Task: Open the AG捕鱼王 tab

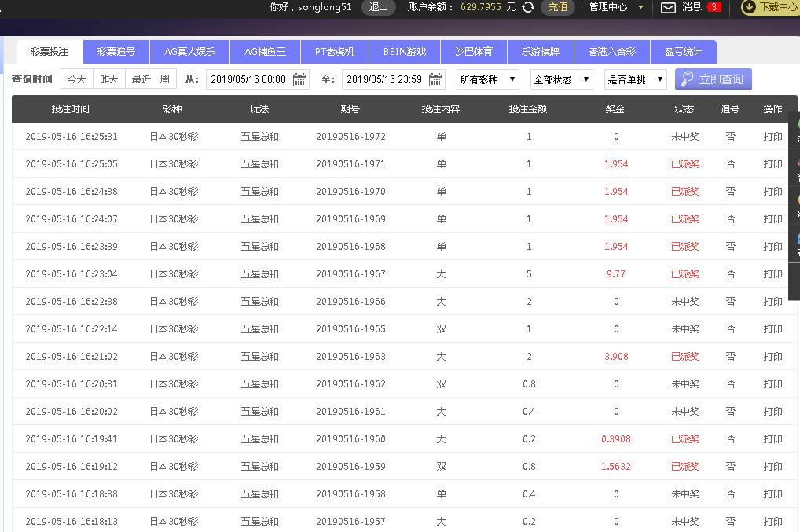Action: pyautogui.click(x=266, y=52)
